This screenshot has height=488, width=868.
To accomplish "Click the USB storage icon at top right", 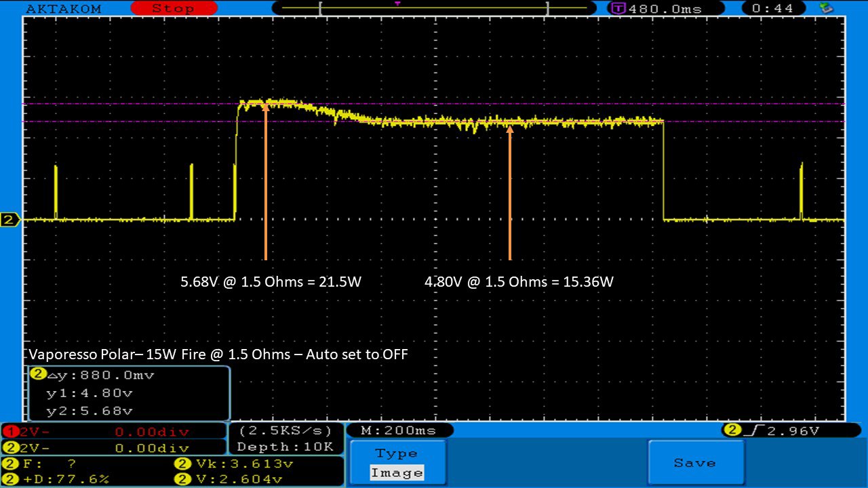I will tap(826, 8).
